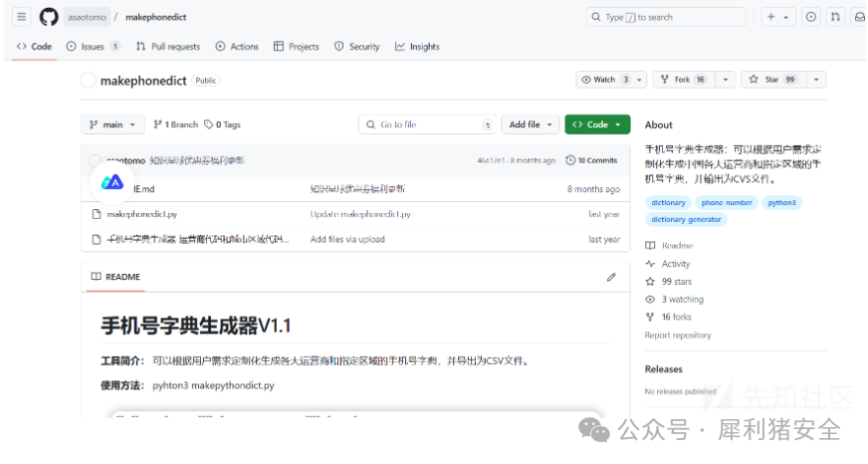Open the inbox notifications icon
The width and height of the screenshot is (868, 464).
[860, 17]
